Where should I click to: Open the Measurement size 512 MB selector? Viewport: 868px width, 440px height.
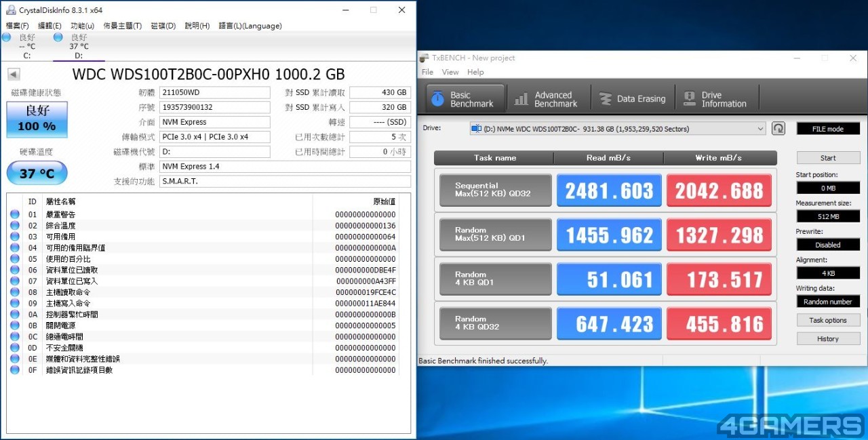click(828, 216)
